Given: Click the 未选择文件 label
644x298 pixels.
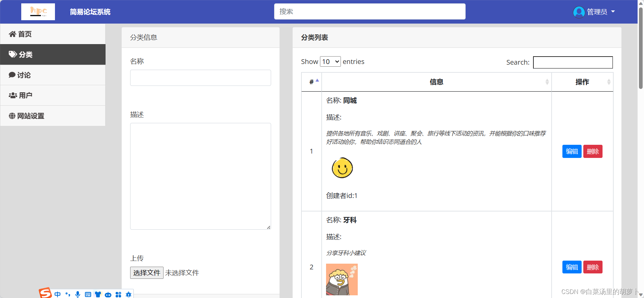Looking at the screenshot, I should coord(182,273).
